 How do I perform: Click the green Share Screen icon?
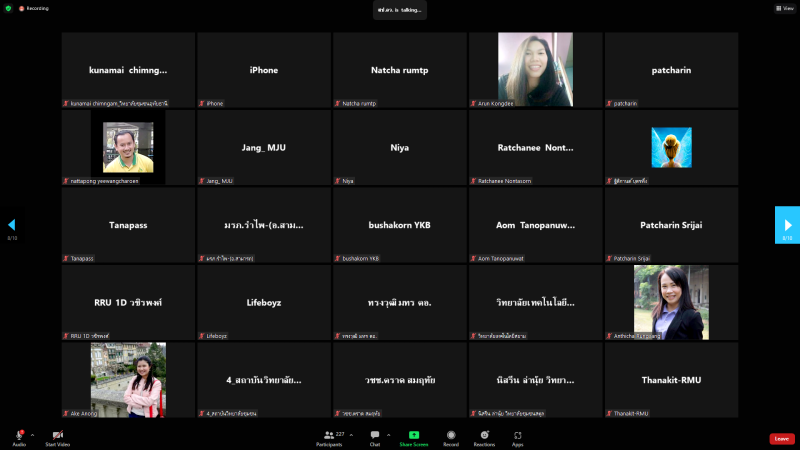tap(414, 435)
